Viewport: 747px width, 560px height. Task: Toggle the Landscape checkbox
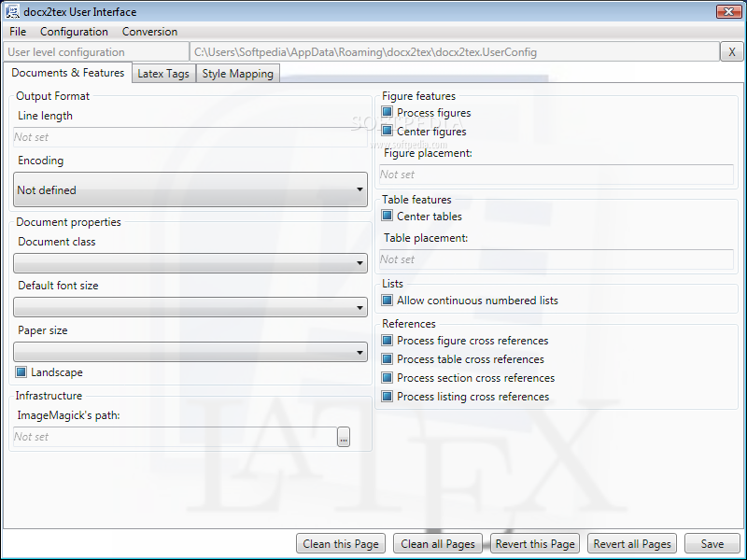coord(21,371)
